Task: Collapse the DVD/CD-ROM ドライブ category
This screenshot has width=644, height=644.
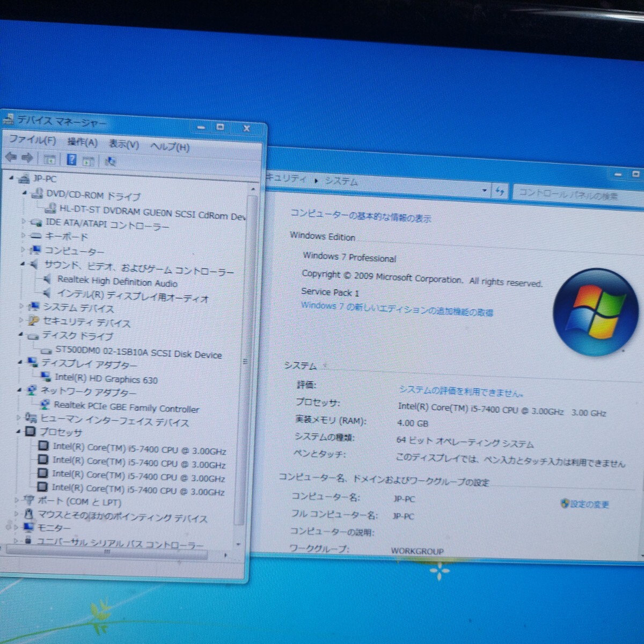Action: 24,193
